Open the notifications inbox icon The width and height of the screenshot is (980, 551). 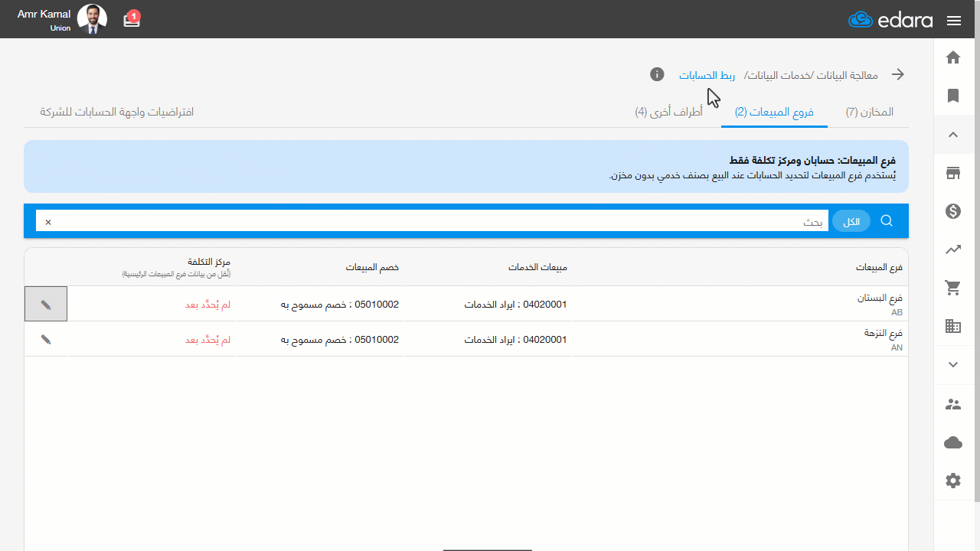132,19
